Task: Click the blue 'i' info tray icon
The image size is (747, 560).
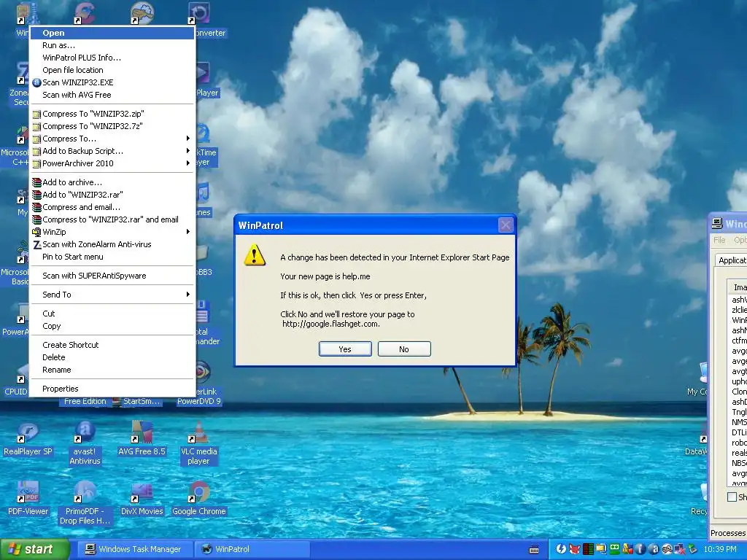Action: pos(641,549)
